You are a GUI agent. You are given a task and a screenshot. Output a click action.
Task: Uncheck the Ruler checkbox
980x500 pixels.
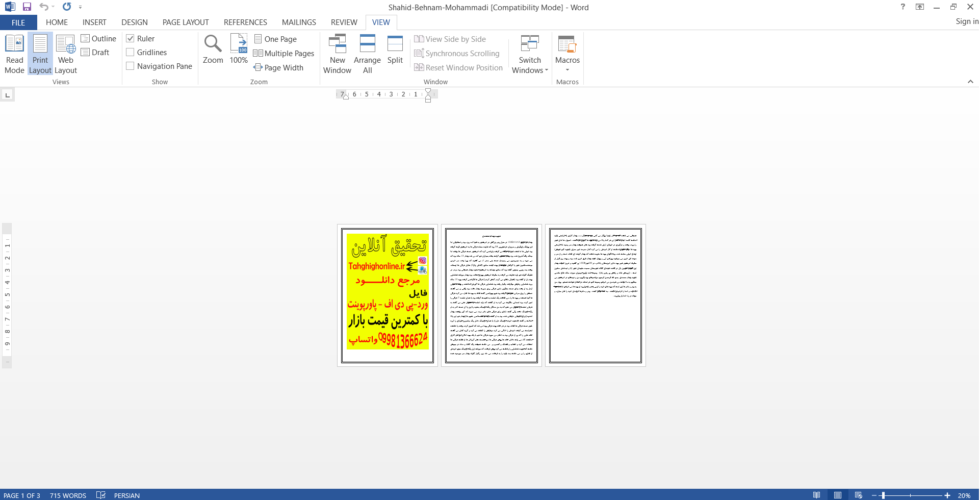[x=130, y=39]
